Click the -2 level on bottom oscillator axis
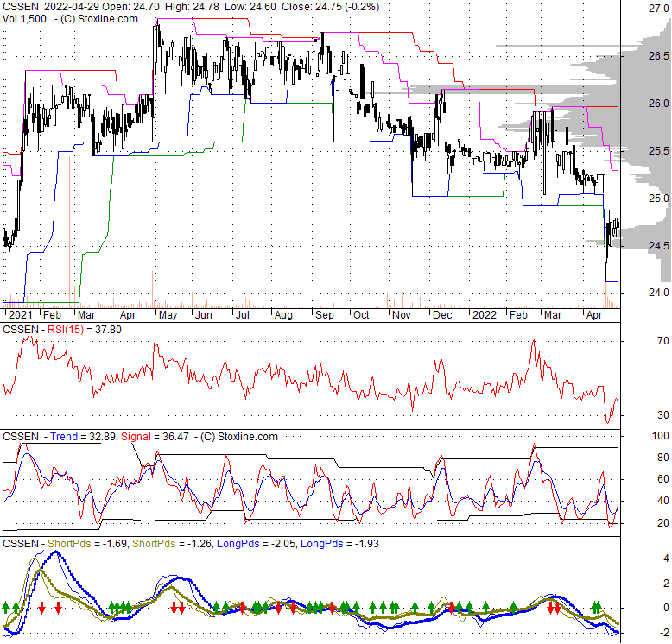This screenshot has height=644, width=672. pos(664,633)
